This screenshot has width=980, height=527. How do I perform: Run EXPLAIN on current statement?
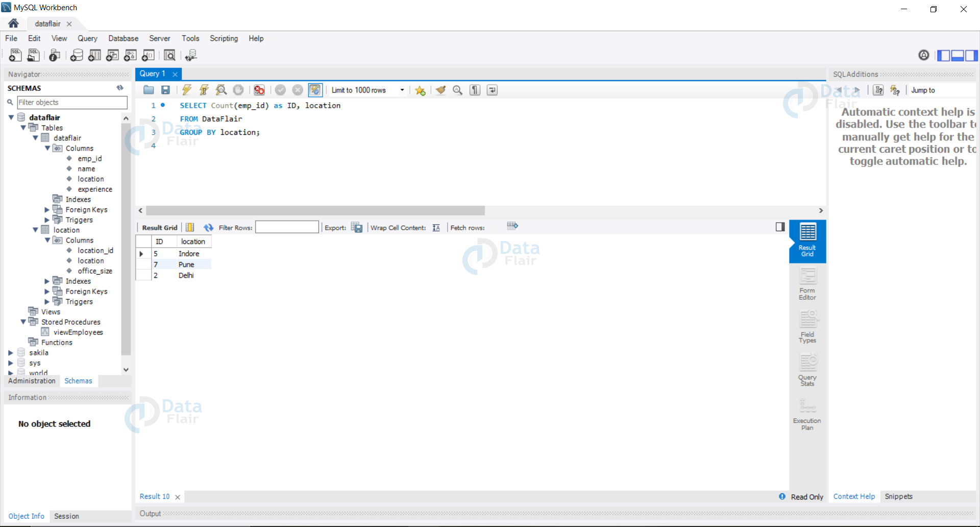pos(221,90)
